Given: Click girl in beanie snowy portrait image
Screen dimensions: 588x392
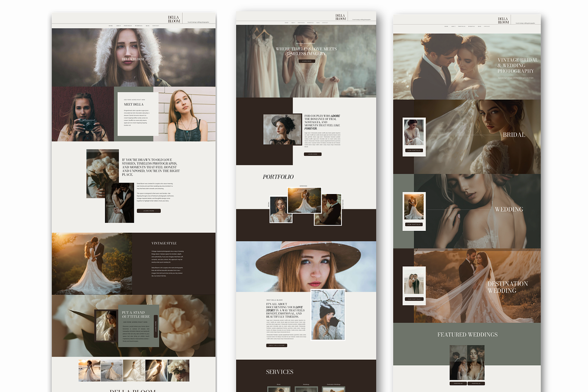Looking at the screenshot, I should [x=328, y=315].
